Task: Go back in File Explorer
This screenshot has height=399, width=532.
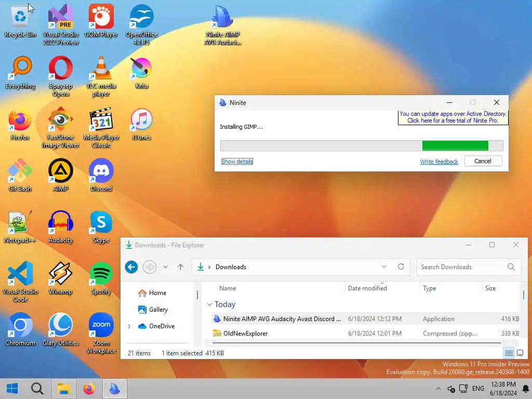Action: tap(131, 267)
